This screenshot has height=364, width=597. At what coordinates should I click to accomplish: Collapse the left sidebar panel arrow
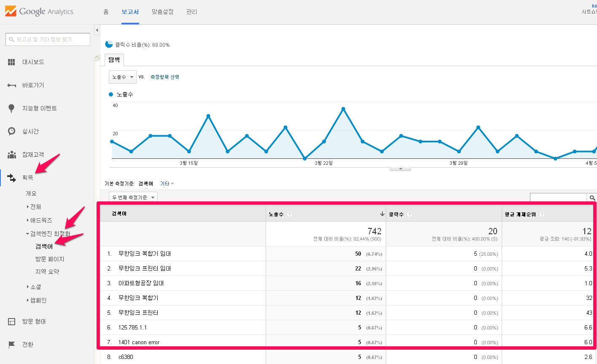(x=97, y=30)
